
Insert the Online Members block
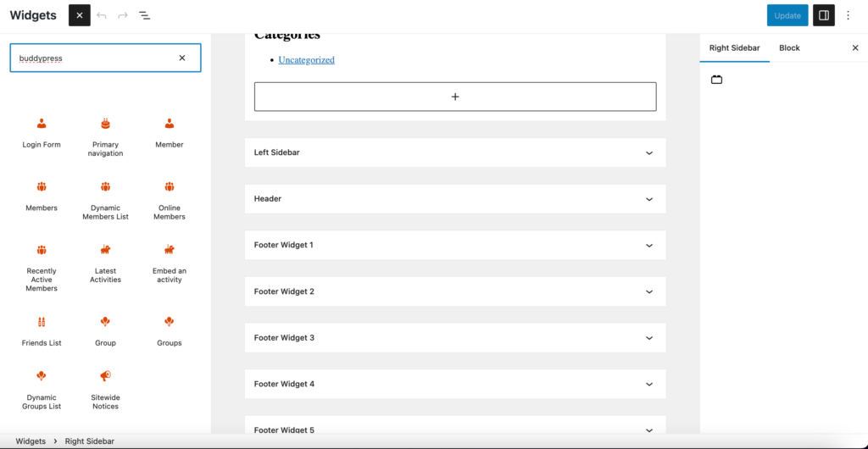coord(170,202)
